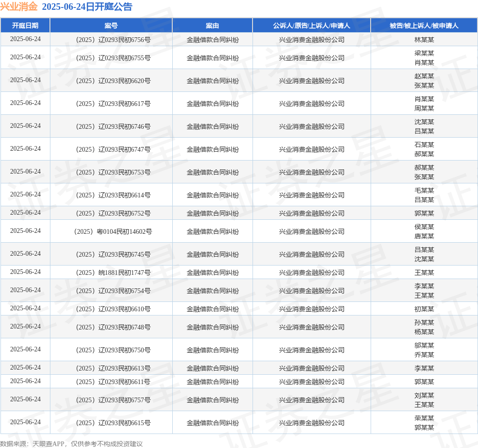Click defendant 李某某 in the 6613号 row
The width and height of the screenshot is (478, 448).
(424, 368)
